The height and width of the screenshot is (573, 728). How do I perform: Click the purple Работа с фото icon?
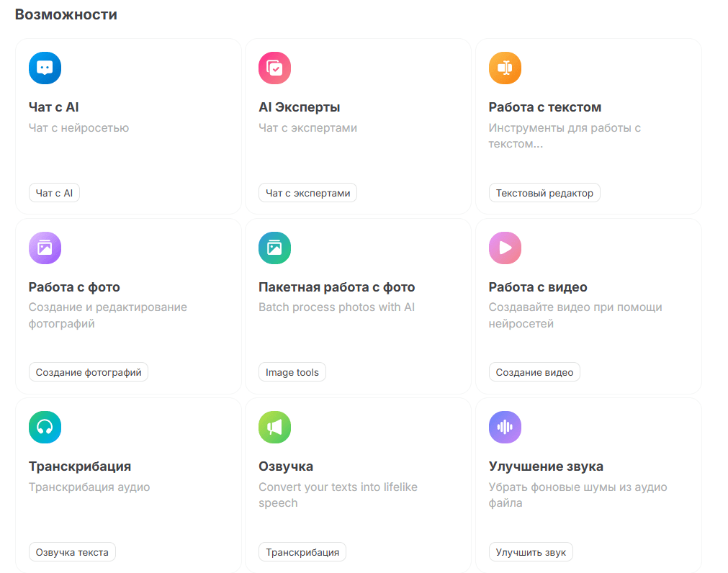click(45, 248)
